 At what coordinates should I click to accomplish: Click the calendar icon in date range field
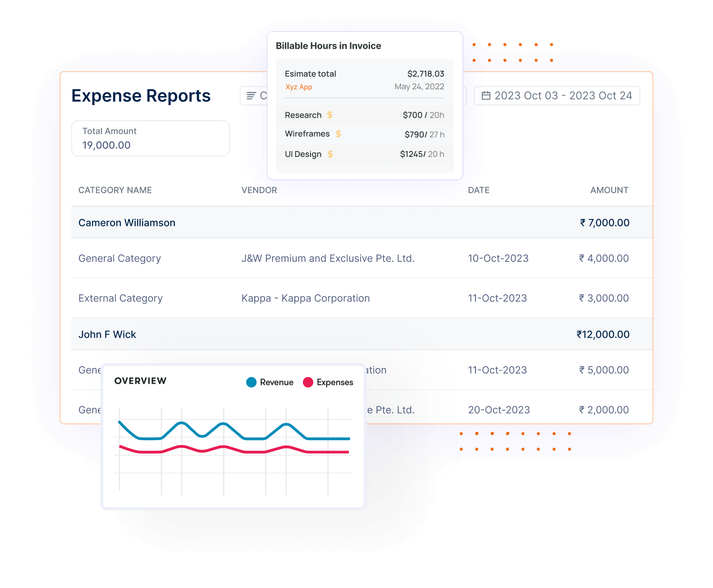click(486, 96)
